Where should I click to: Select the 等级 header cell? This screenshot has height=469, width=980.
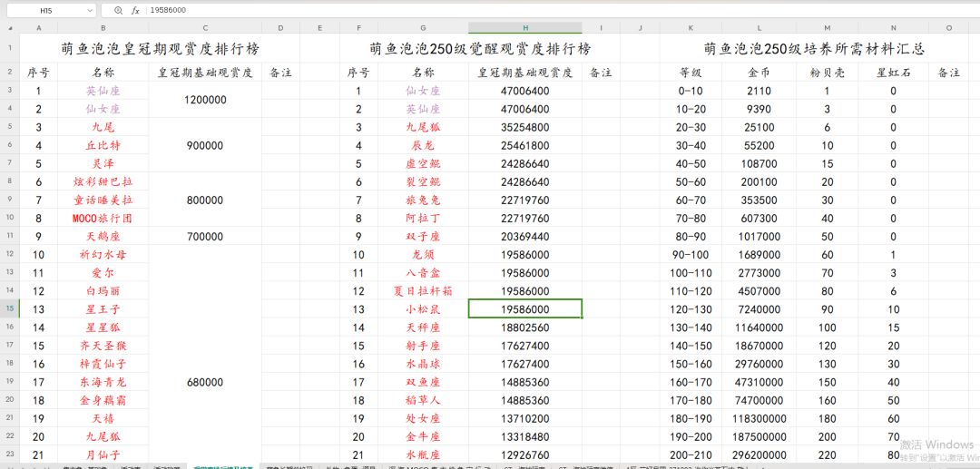pyautogui.click(x=691, y=73)
